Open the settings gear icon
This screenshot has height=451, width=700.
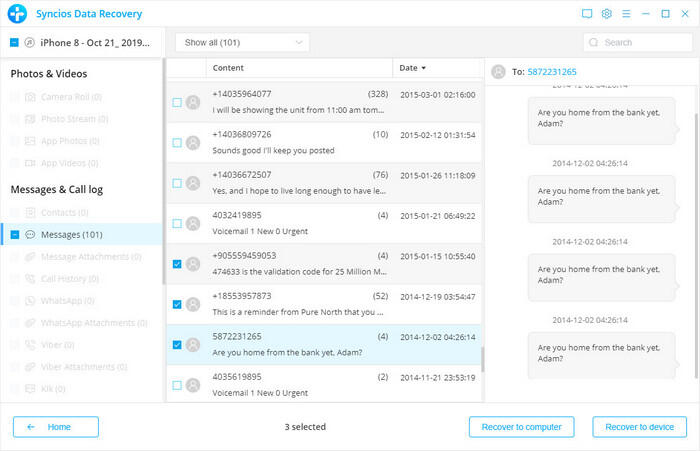607,14
